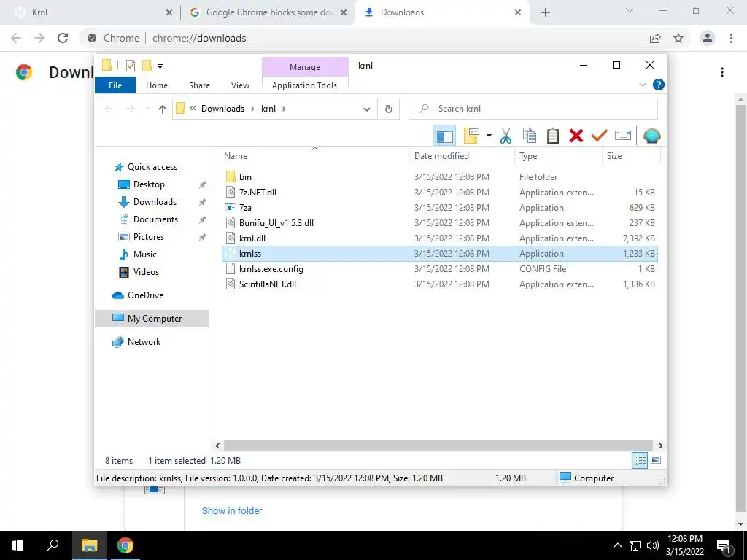The width and height of the screenshot is (747, 560).
Task: Click the folder options toolbar icon
Action: tap(472, 136)
